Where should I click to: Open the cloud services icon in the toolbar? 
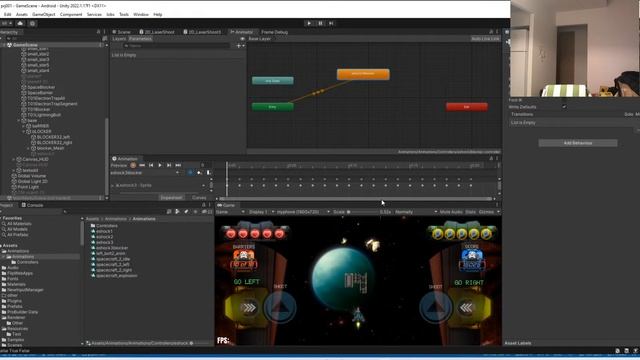[x=20, y=23]
